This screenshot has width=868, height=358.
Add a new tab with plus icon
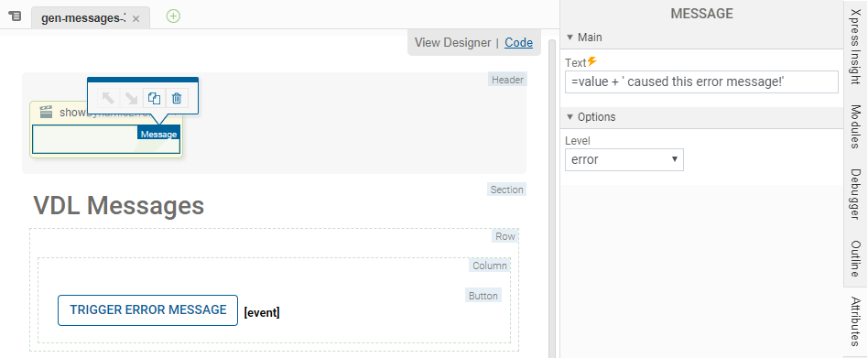coord(173,16)
